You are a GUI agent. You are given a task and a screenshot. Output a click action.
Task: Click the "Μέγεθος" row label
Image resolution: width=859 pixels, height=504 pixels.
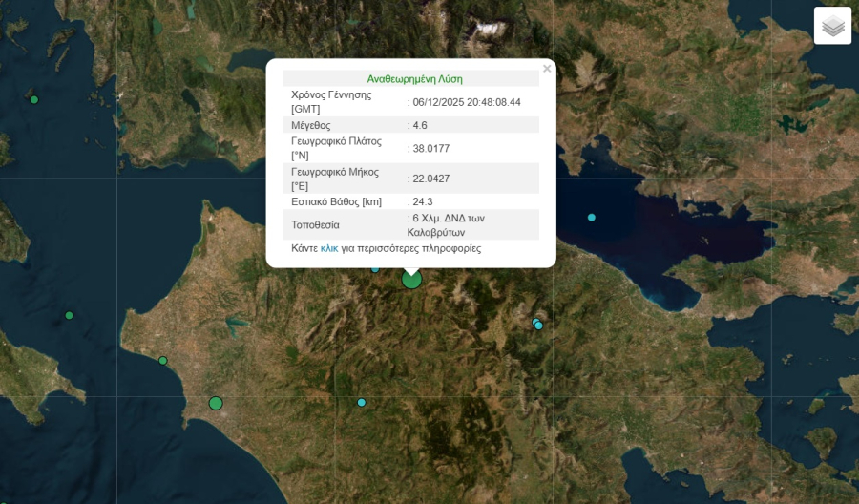point(310,125)
